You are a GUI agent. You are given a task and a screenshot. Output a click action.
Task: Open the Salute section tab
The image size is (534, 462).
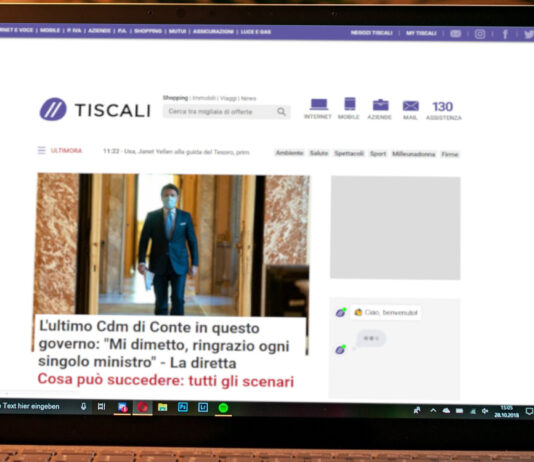pyautogui.click(x=319, y=153)
